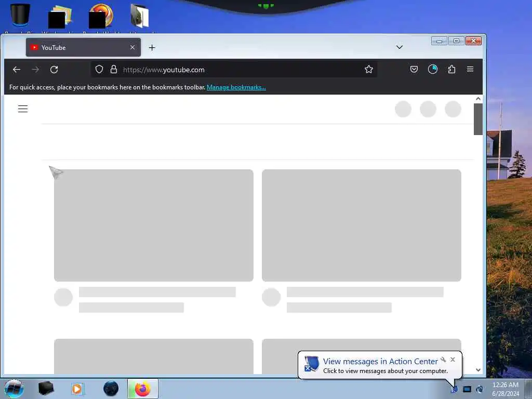Bookmark this page with the star icon
Viewport: 532px width, 399px height.
coord(369,69)
